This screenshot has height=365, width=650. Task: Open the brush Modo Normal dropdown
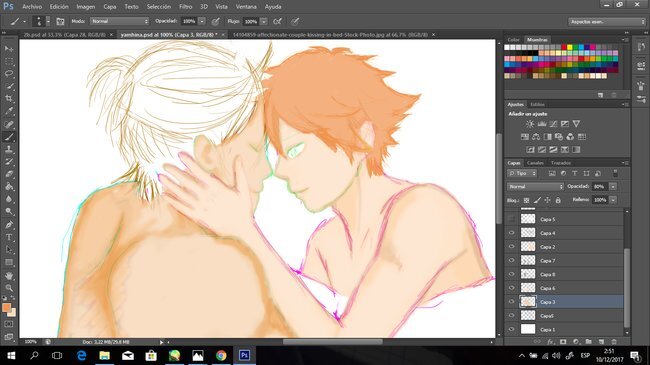coord(119,21)
